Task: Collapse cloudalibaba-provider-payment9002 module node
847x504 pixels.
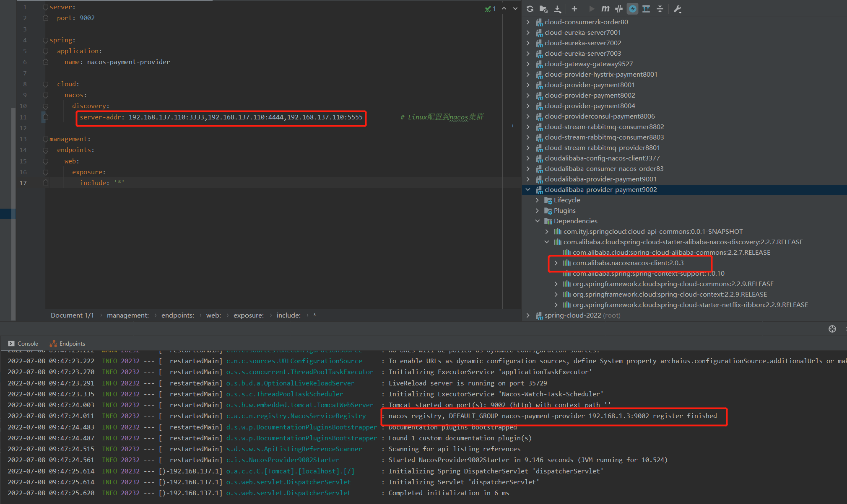Action: point(528,190)
